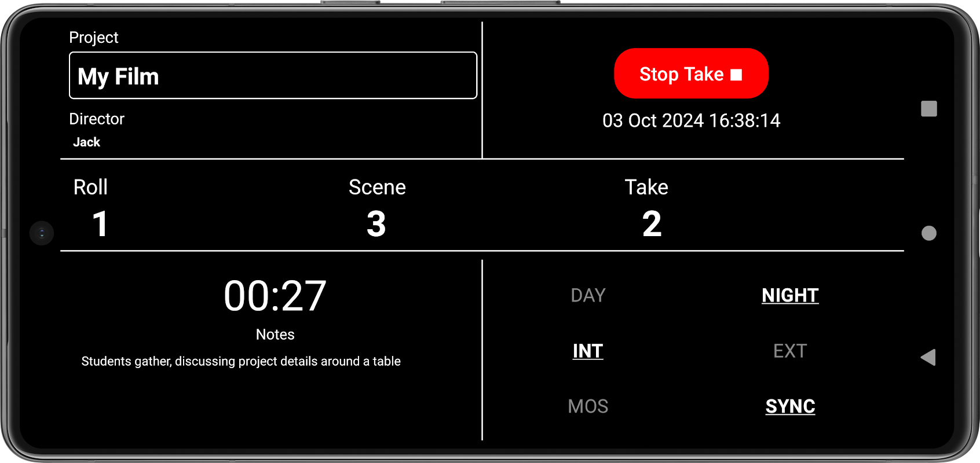Image resolution: width=980 pixels, height=463 pixels.
Task: Tap the Notes label
Action: (275, 335)
